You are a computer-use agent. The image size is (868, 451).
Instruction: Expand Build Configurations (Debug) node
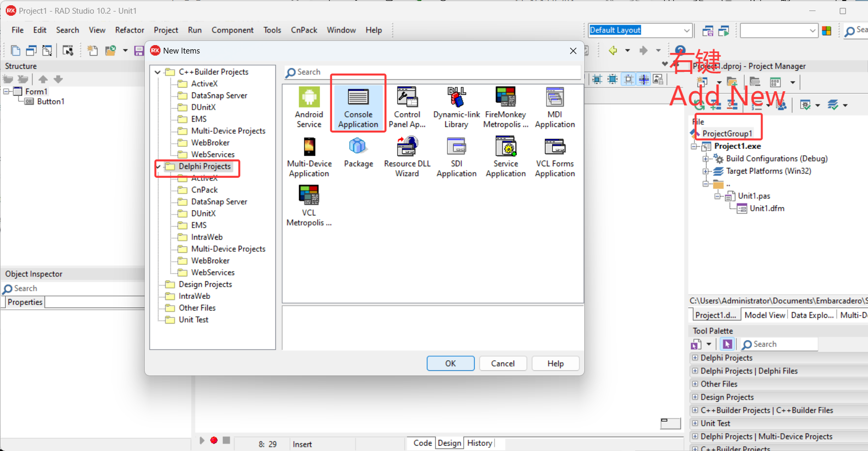point(705,158)
